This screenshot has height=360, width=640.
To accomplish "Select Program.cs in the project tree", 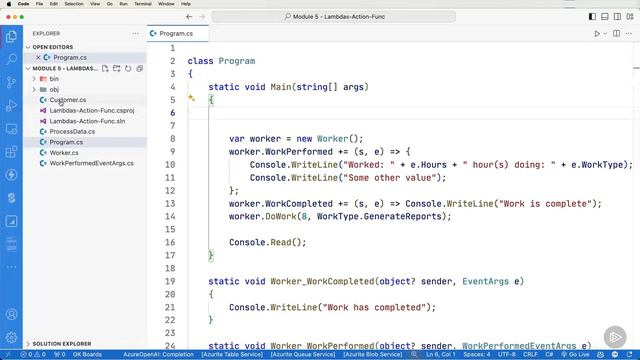I will (x=66, y=142).
